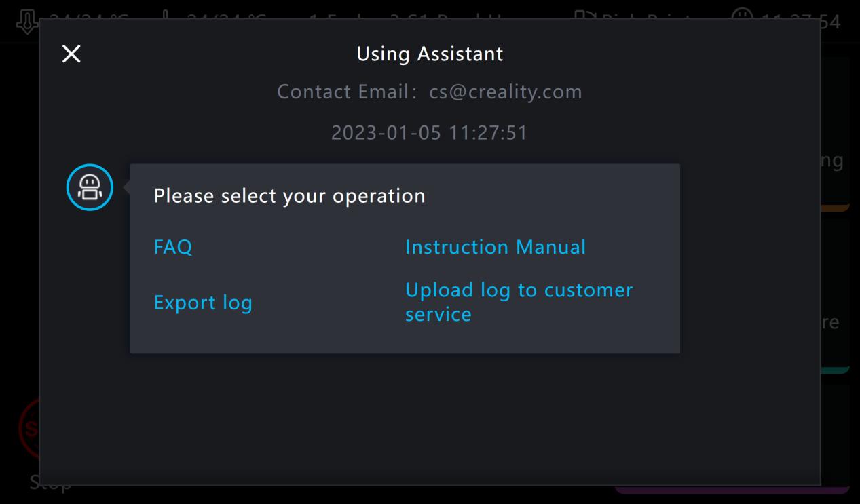This screenshot has width=860, height=504.
Task: Choose Upload log to customer service
Action: pyautogui.click(x=519, y=302)
